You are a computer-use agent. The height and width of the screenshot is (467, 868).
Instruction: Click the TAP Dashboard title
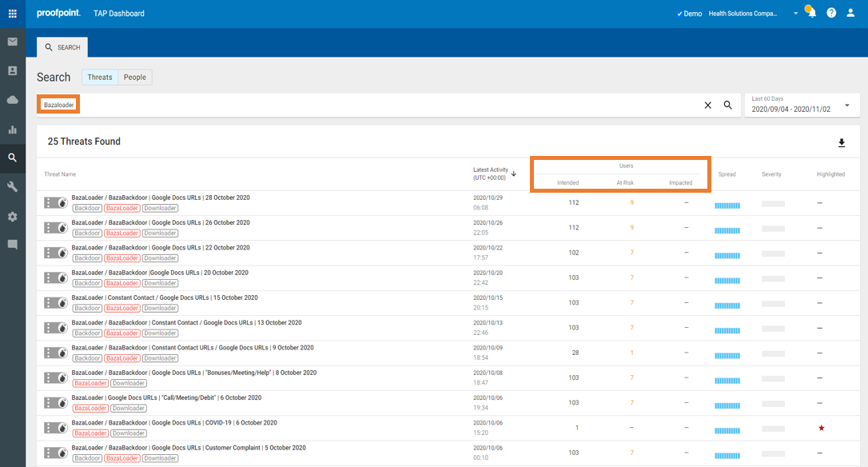(119, 14)
